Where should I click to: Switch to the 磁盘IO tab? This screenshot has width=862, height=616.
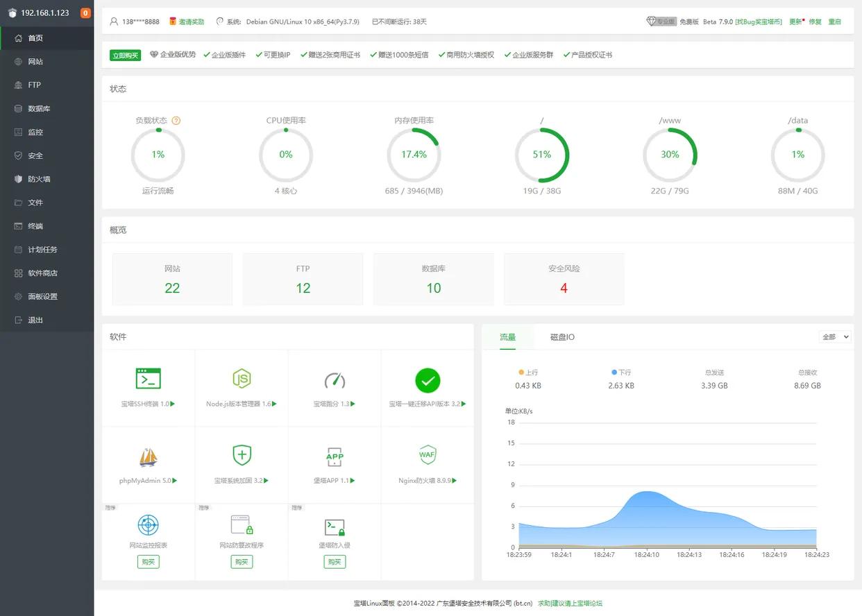(x=562, y=337)
